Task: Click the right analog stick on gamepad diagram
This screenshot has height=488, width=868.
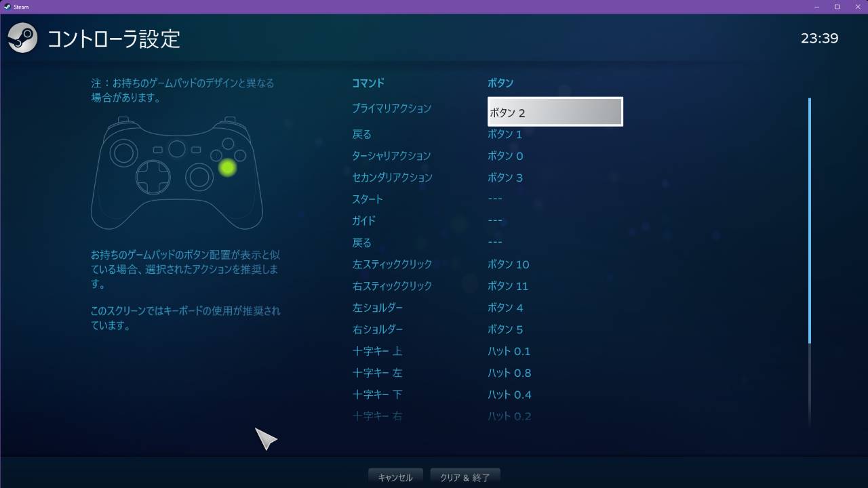Action: (x=200, y=177)
